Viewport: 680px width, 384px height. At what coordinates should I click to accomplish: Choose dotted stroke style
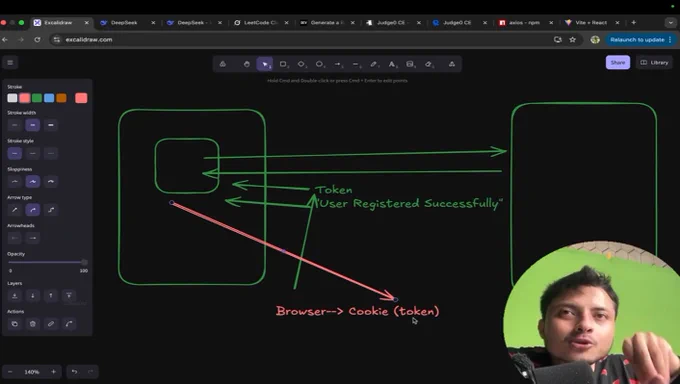51,154
